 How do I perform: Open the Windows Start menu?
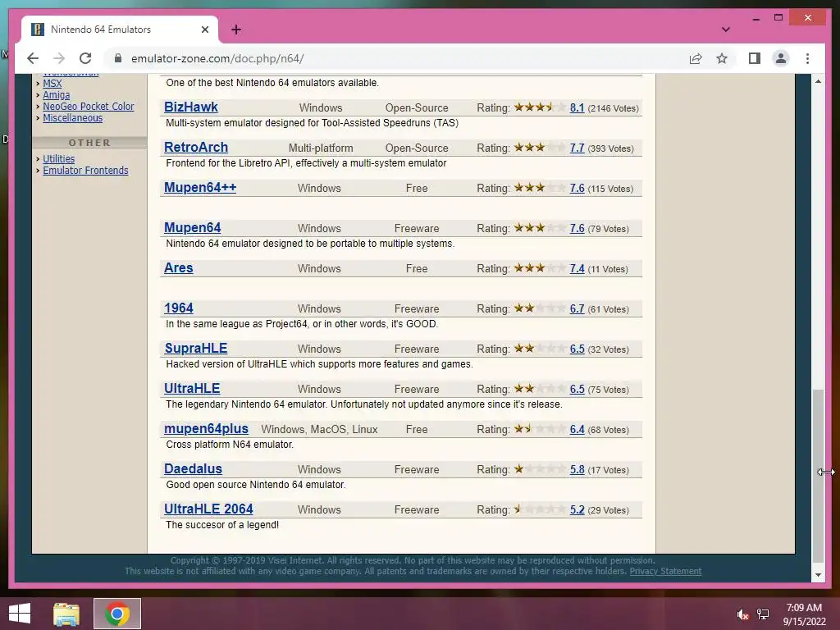coord(20,614)
